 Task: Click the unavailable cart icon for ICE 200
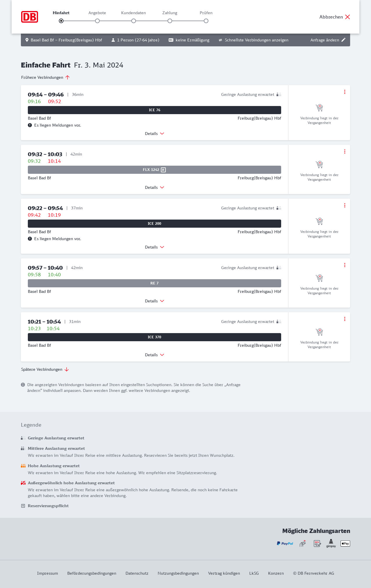pyautogui.click(x=319, y=221)
